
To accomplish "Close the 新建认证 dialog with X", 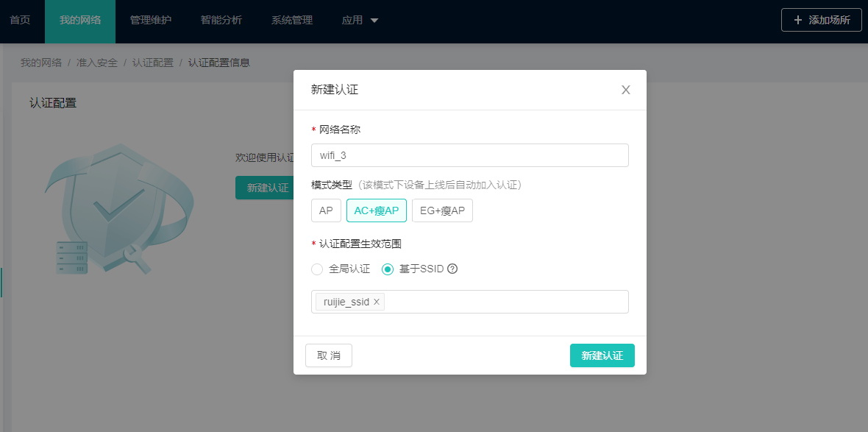I will [626, 90].
